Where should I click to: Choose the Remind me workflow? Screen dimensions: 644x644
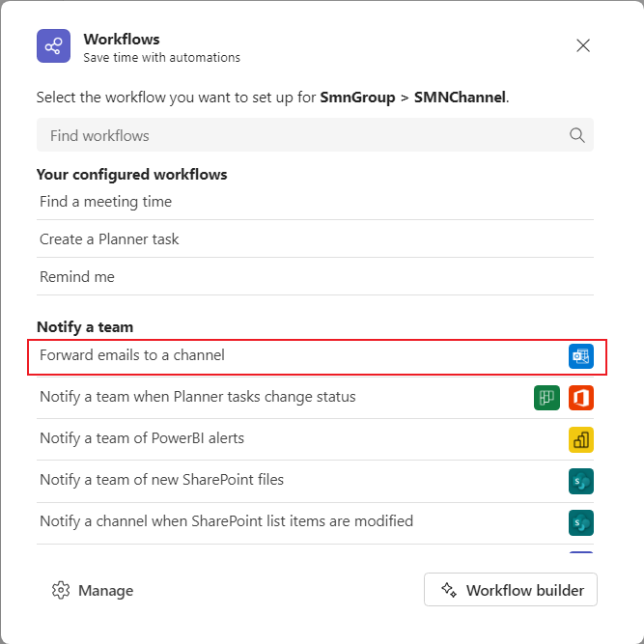[315, 277]
